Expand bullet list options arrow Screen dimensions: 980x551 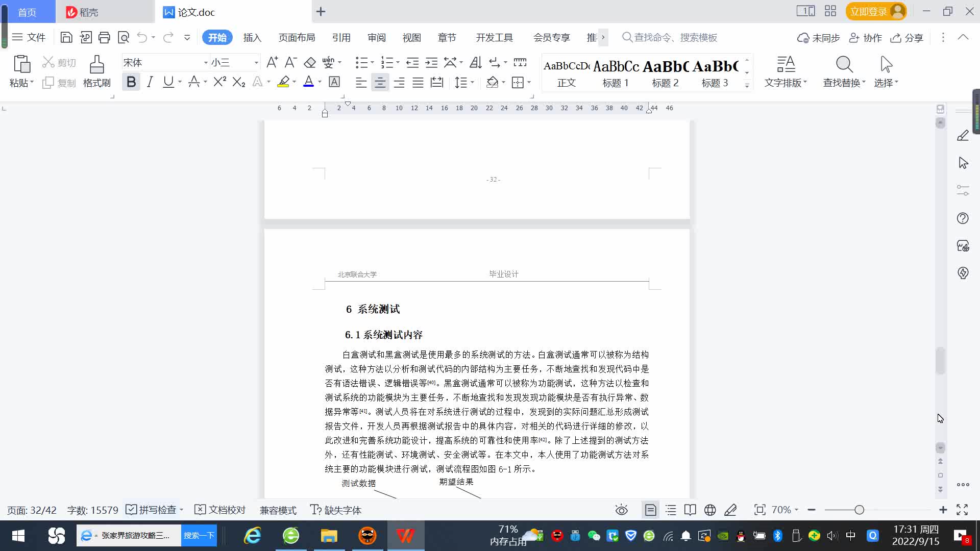coord(372,62)
